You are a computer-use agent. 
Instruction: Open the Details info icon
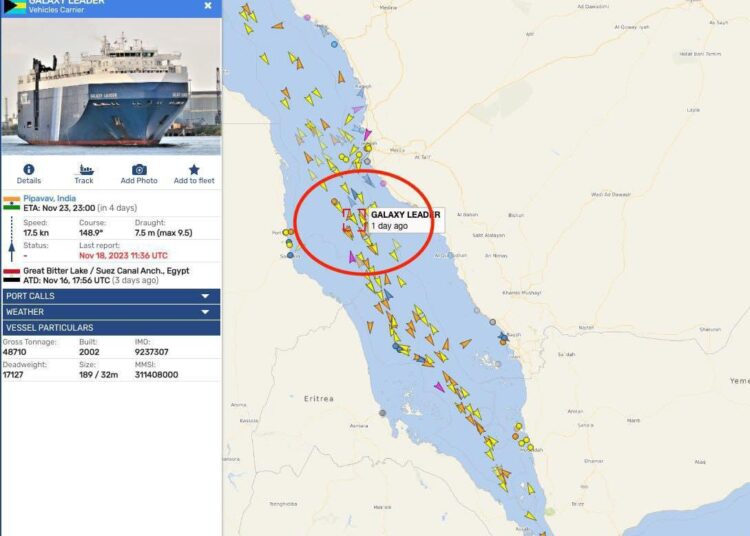(x=29, y=169)
